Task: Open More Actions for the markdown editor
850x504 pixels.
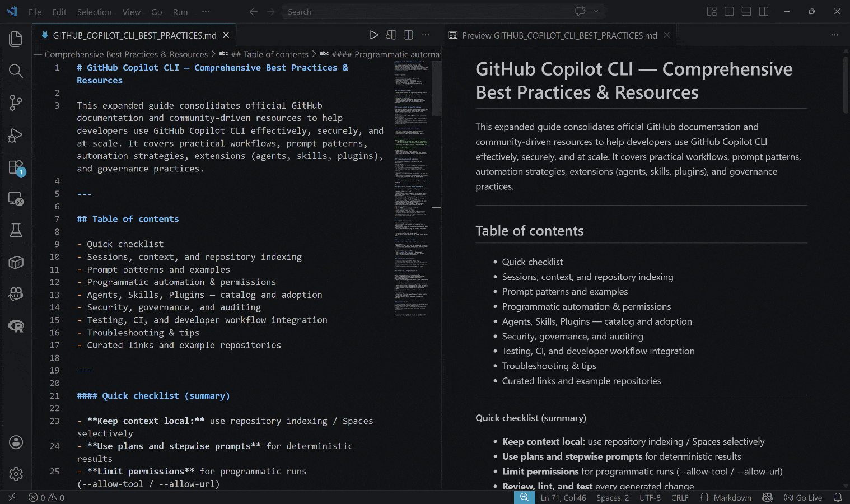Action: (x=426, y=35)
